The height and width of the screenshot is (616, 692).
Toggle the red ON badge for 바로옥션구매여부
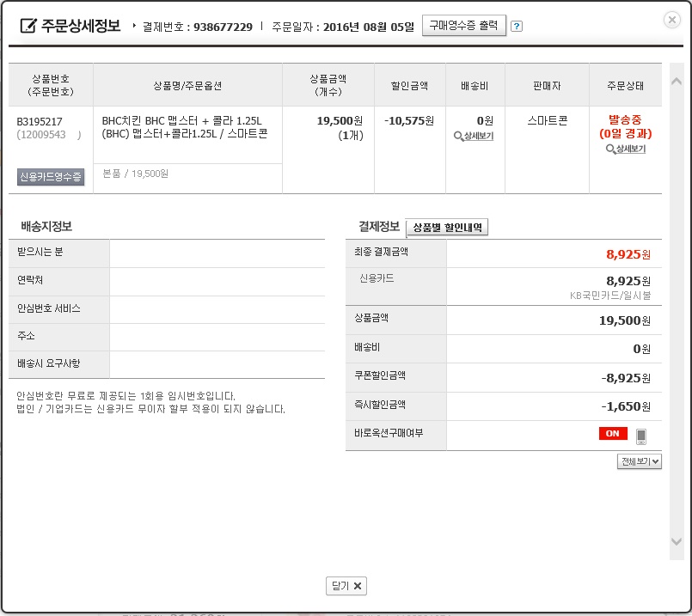pyautogui.click(x=612, y=434)
